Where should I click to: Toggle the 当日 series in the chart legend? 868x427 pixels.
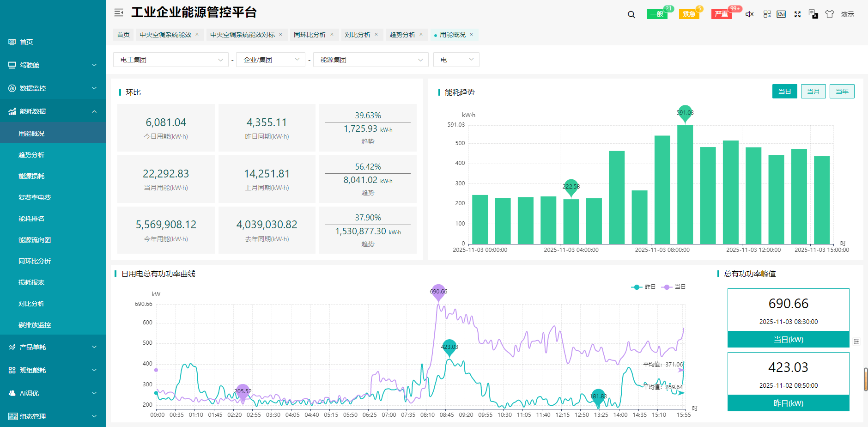click(x=674, y=287)
